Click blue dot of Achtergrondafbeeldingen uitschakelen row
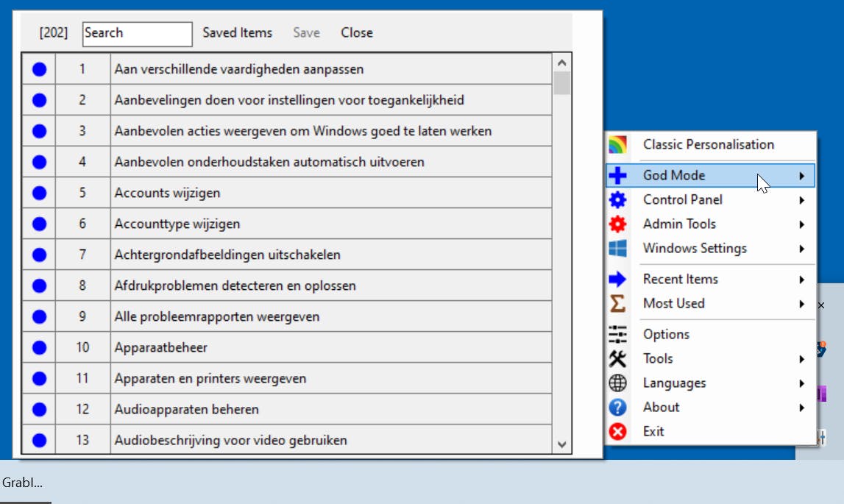The width and height of the screenshot is (844, 504). point(39,255)
